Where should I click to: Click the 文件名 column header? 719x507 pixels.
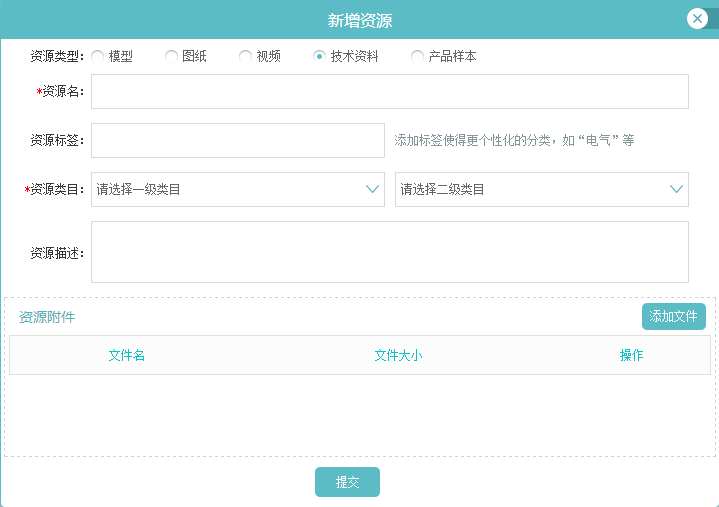pos(127,355)
